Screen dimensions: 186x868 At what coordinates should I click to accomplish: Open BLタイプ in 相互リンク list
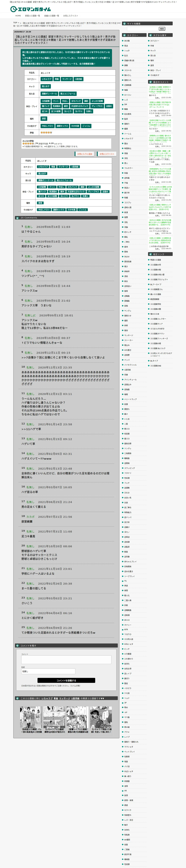tap(154, 361)
